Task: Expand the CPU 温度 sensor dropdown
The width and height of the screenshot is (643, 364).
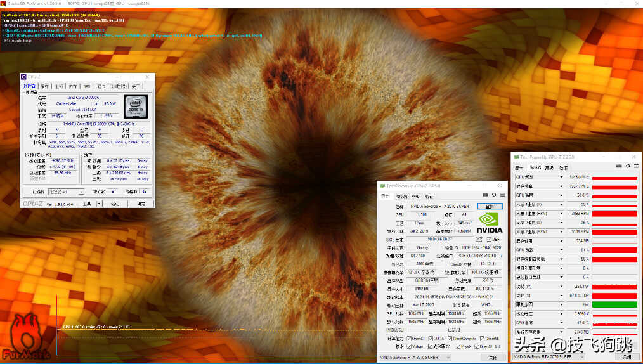Action: (x=561, y=323)
